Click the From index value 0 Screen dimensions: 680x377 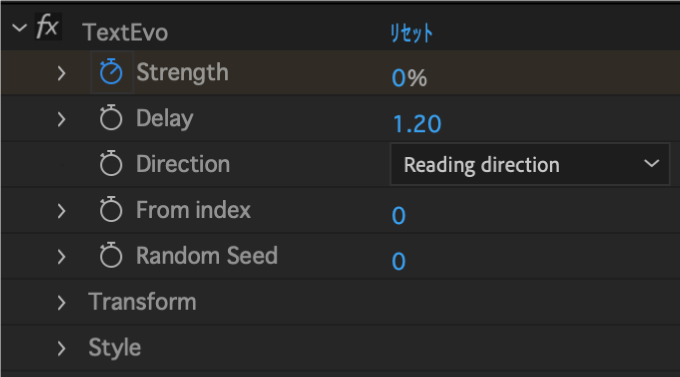click(399, 216)
